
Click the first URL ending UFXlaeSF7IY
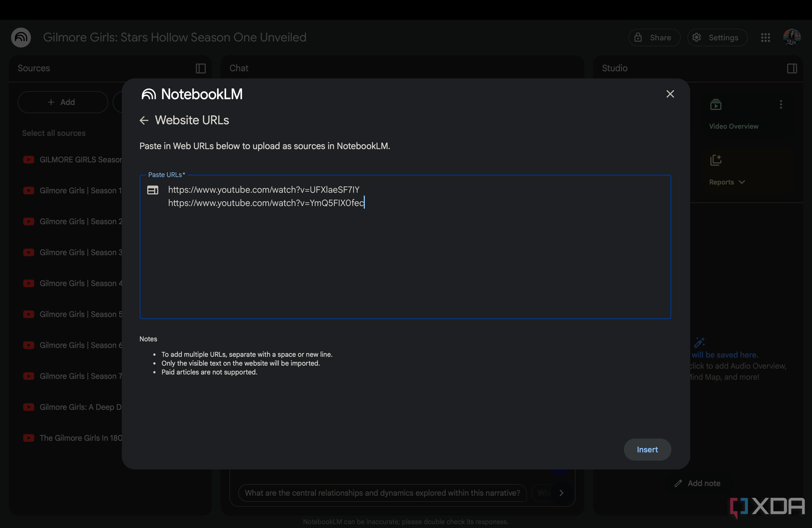[264, 189]
